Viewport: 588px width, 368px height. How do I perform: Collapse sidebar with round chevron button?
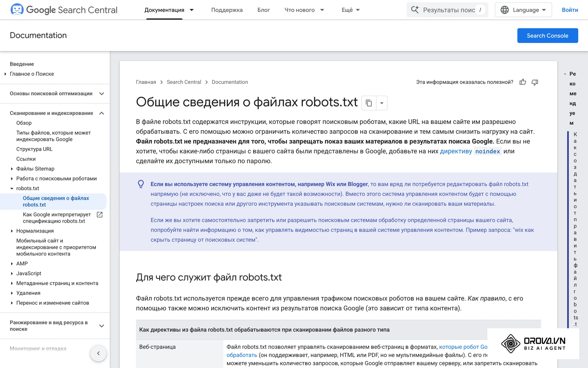(x=98, y=353)
